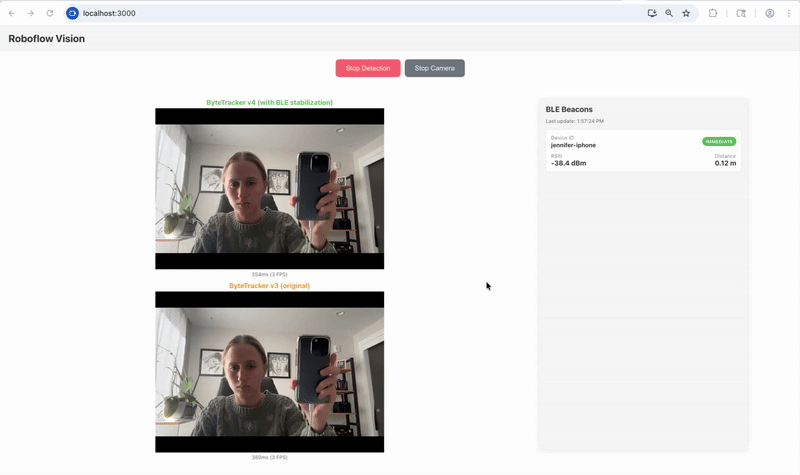Reload the localhost page

tap(49, 13)
